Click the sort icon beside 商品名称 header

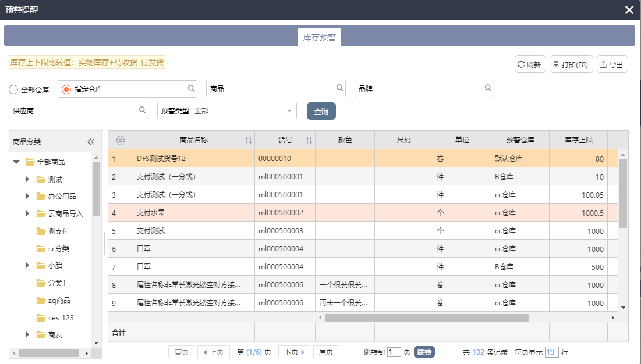[x=249, y=140]
